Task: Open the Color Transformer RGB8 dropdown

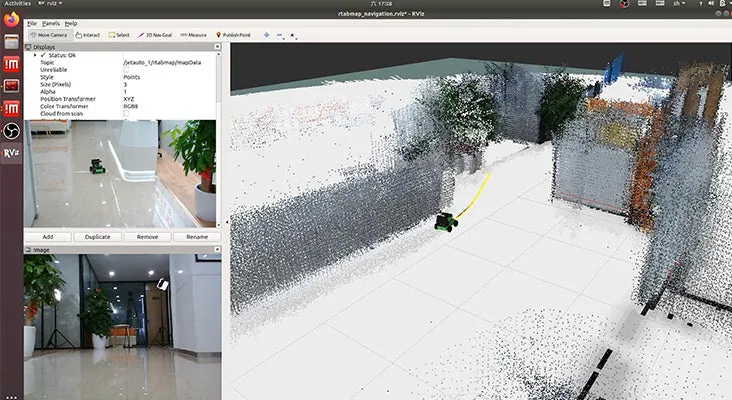Action: tap(130, 106)
